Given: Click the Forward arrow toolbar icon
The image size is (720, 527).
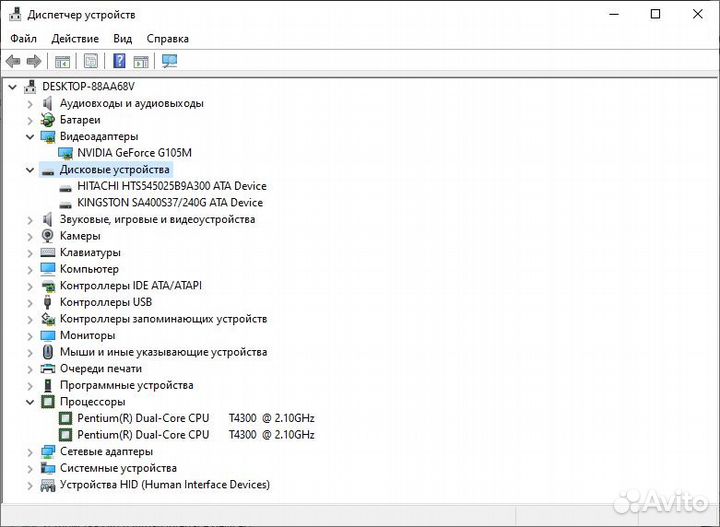Looking at the screenshot, I should point(34,62).
